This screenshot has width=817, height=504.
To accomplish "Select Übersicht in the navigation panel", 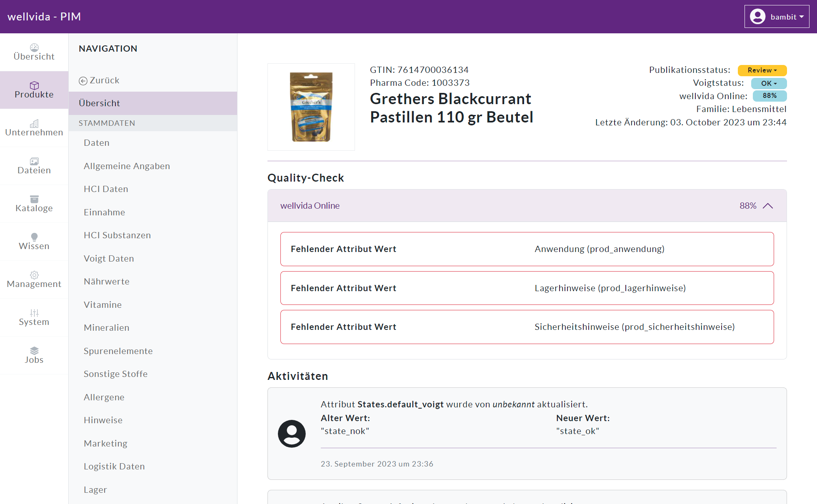I will [x=153, y=103].
